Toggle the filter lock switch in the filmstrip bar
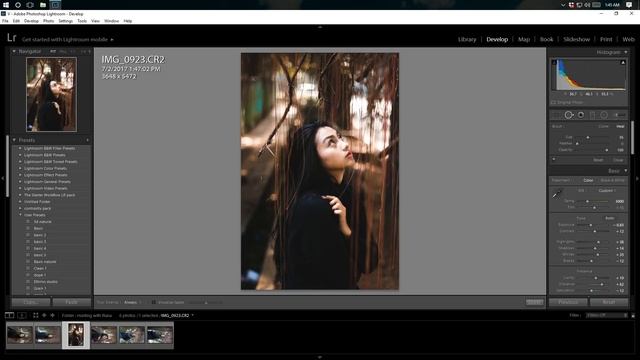This screenshot has width=640, height=360. click(633, 316)
